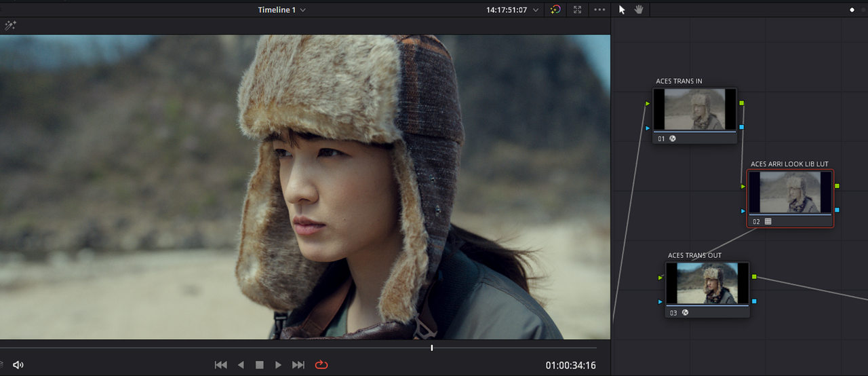The height and width of the screenshot is (376, 868).
Task: Click the green RGB output of ACES TRANS IN node
Action: [742, 103]
